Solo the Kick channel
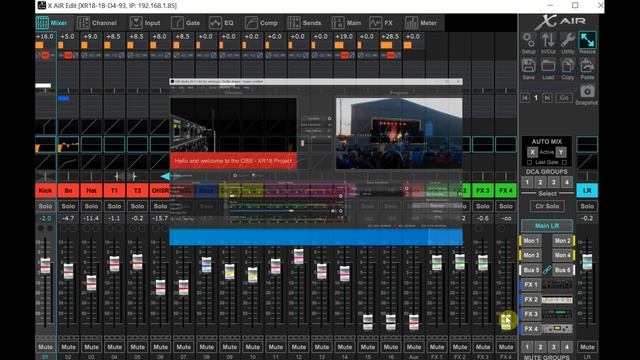Viewport: 640px width, 360px height. [x=45, y=206]
